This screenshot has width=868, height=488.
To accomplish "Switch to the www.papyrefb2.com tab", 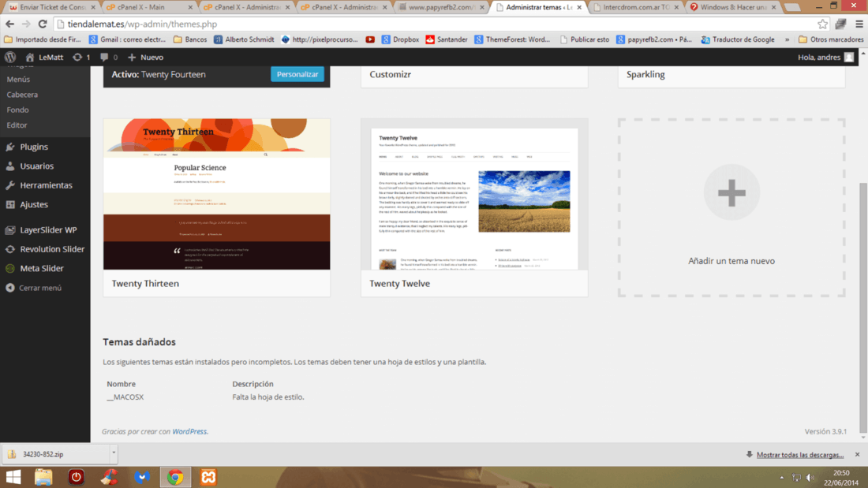I will pos(440,7).
